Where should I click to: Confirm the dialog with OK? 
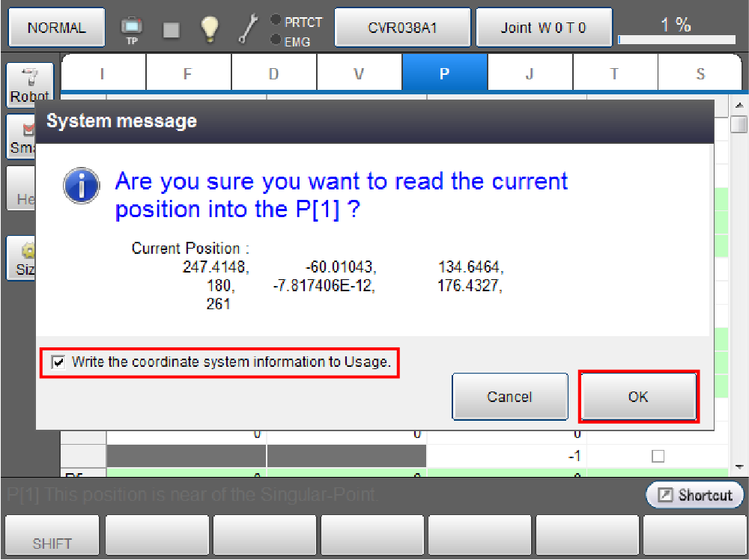[x=638, y=397]
